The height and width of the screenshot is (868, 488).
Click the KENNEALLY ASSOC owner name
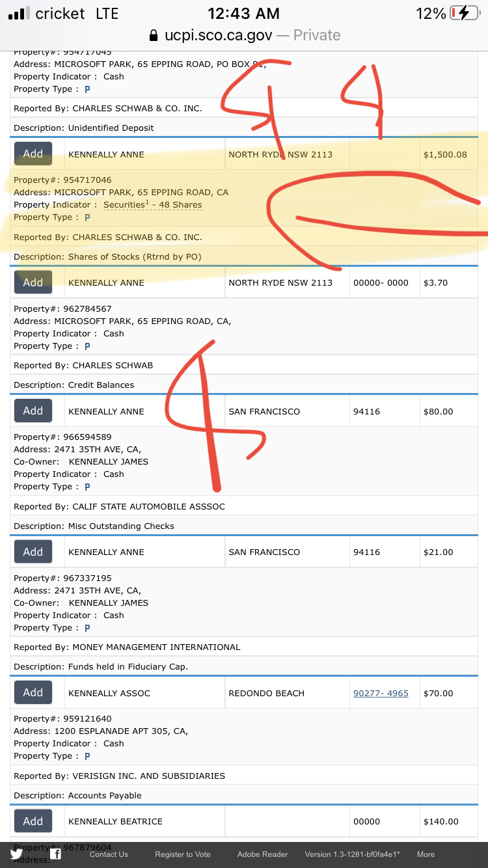pos(109,693)
